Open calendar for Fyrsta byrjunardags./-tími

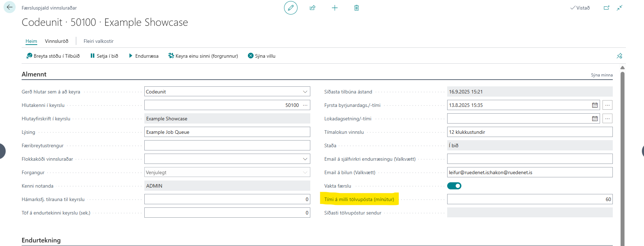[595, 105]
